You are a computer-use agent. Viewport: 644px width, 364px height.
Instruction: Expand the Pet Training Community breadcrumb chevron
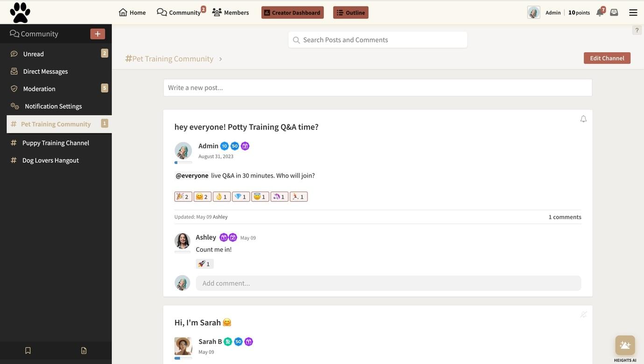221,59
